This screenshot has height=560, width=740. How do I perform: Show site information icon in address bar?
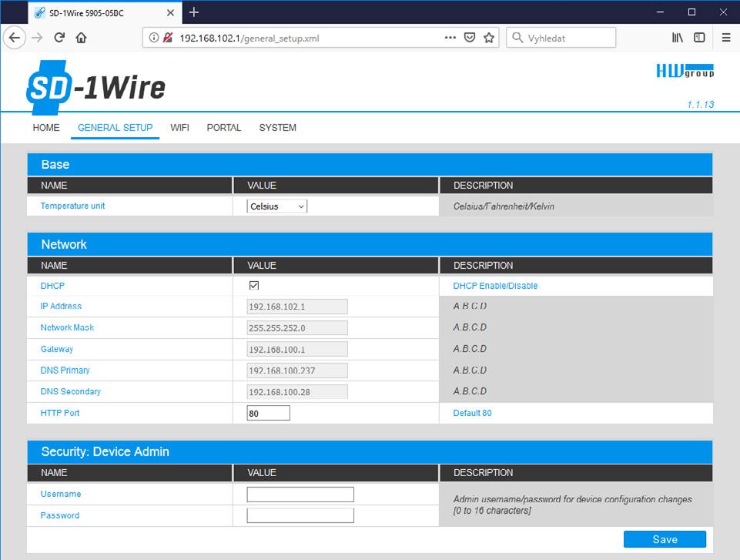point(154,38)
